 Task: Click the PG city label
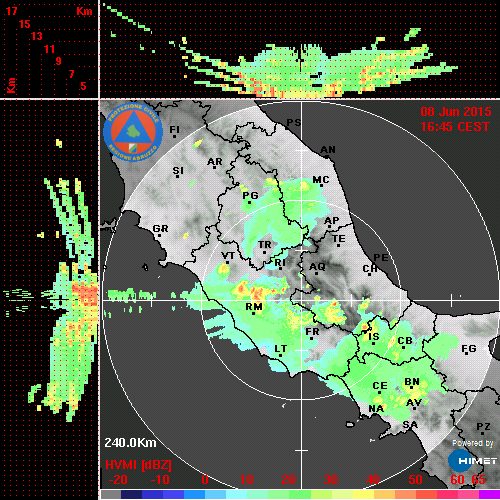click(x=250, y=195)
